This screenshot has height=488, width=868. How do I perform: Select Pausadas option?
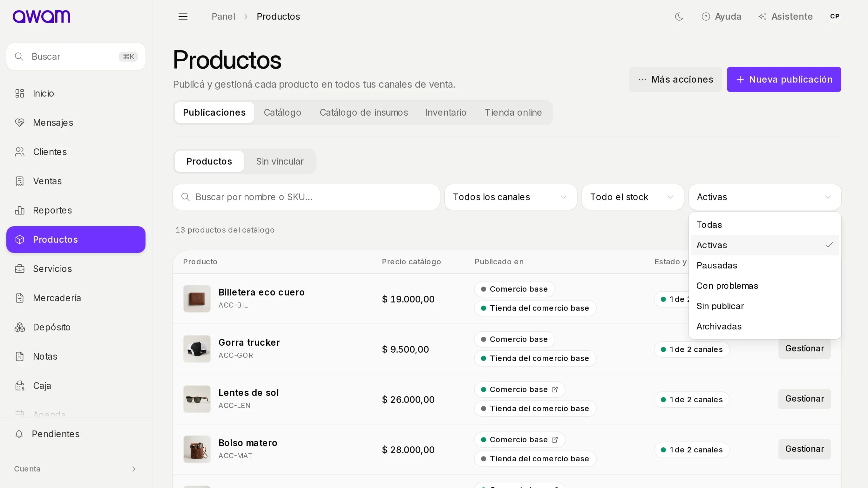[764, 266]
